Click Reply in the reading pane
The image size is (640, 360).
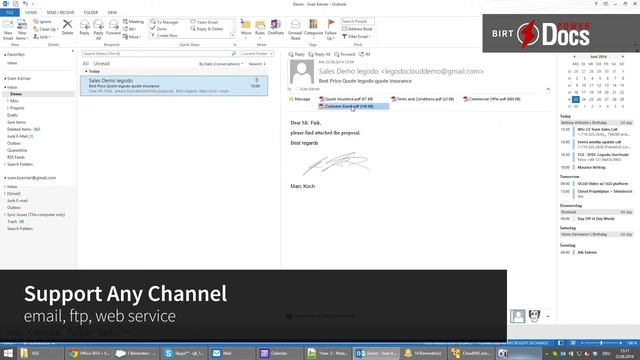(x=297, y=54)
